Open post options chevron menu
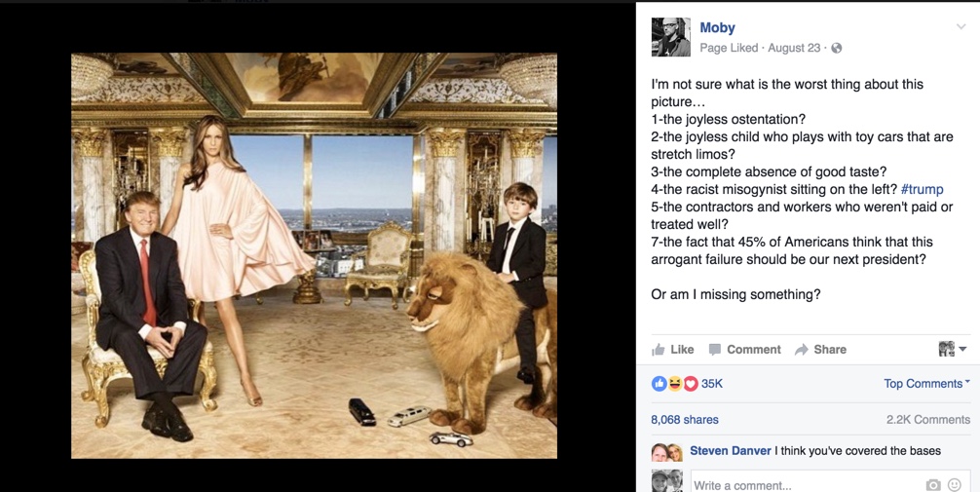This screenshot has width=980, height=492. tap(961, 27)
